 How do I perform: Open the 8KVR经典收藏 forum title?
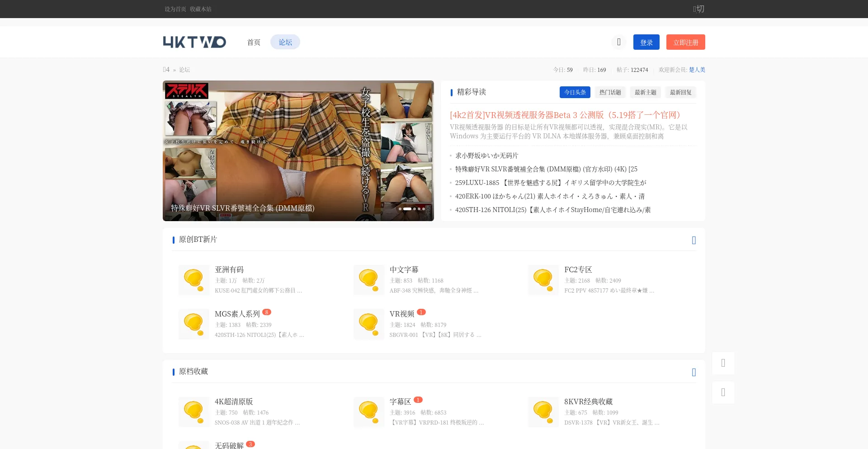tap(589, 402)
